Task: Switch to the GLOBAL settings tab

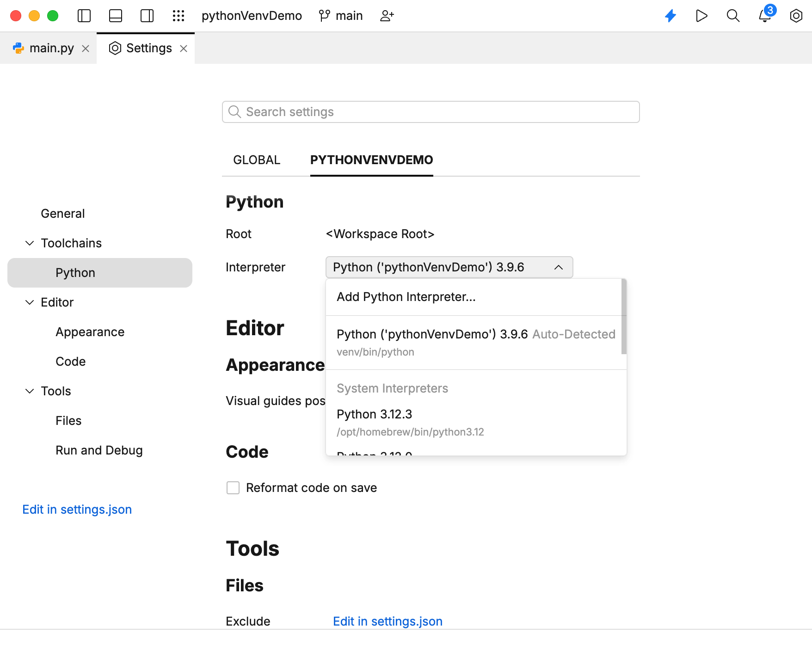Action: 256,160
